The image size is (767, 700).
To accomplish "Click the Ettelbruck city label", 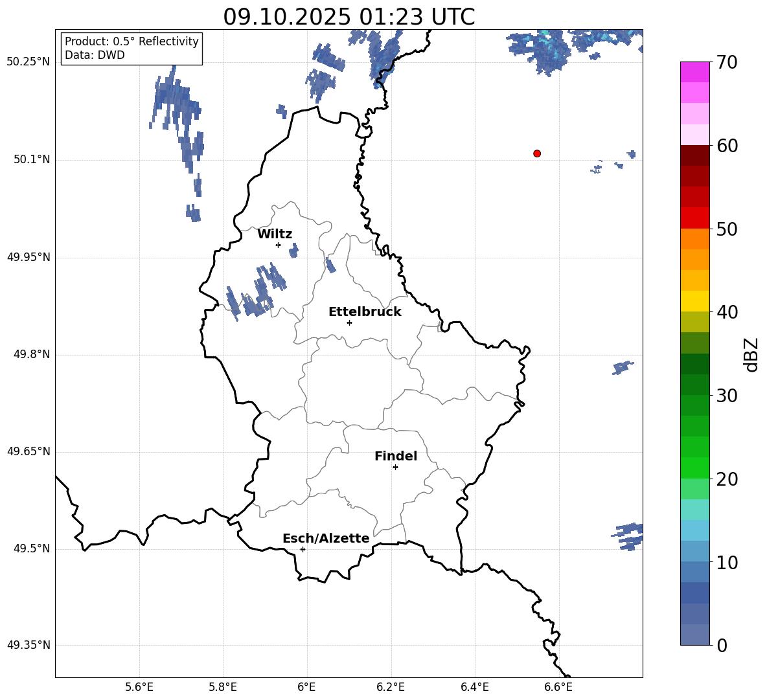I will tap(365, 312).
